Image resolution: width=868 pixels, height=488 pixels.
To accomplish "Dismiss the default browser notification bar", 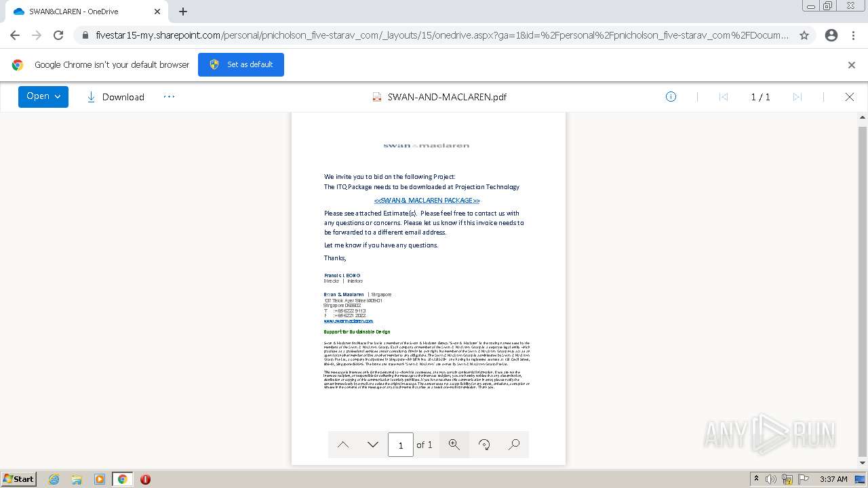I will point(852,65).
